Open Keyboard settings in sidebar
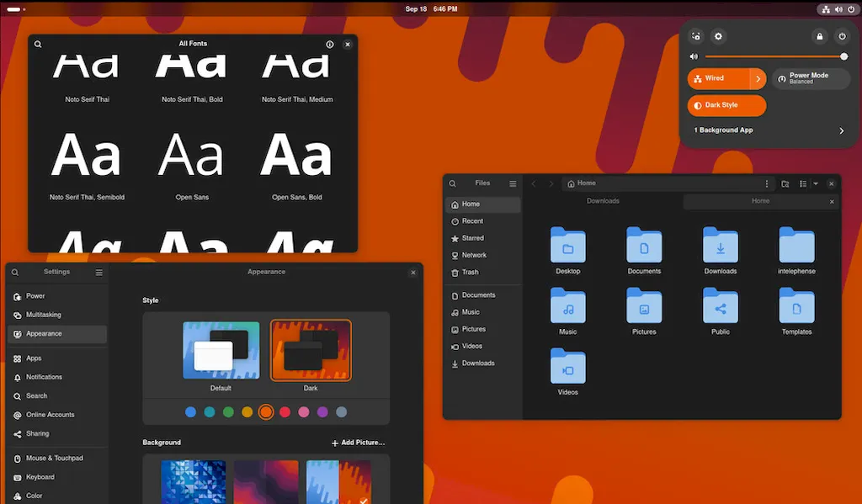The height and width of the screenshot is (504, 862). [x=57, y=478]
